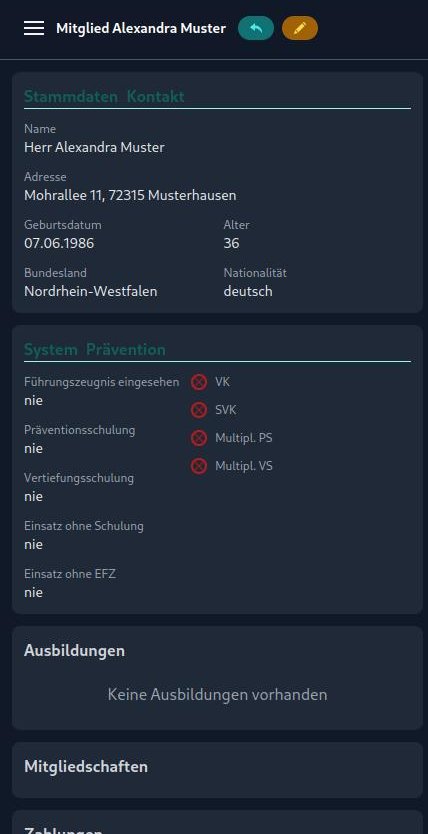Toggle the VK status icon
The width and height of the screenshot is (428, 834).
click(199, 382)
